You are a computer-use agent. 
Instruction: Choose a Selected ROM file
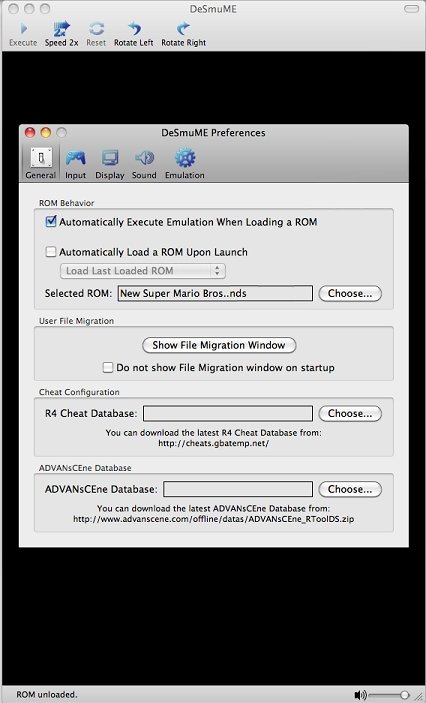click(x=350, y=294)
